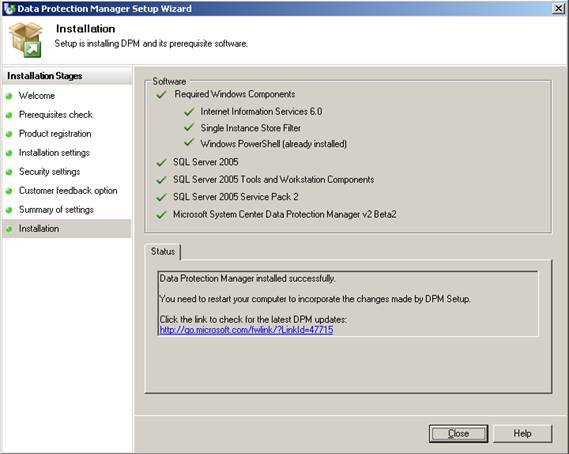Click the Data Protection Manager Setup Wizard title
Screen dimensions: 569x454
(104, 8)
